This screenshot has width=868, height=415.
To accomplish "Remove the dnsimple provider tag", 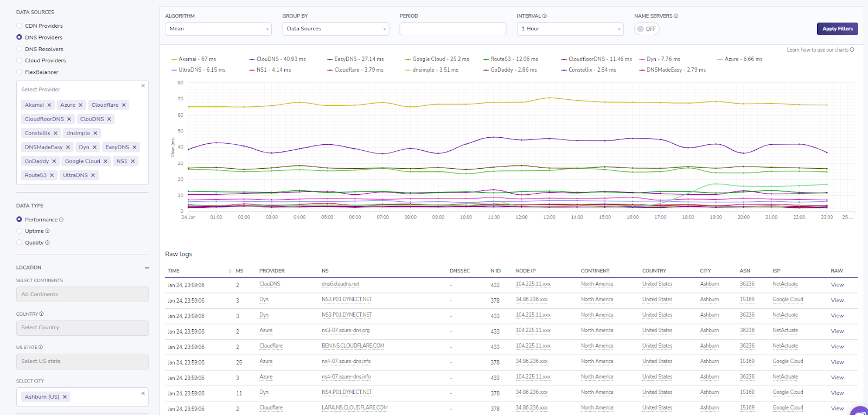I will click(95, 133).
